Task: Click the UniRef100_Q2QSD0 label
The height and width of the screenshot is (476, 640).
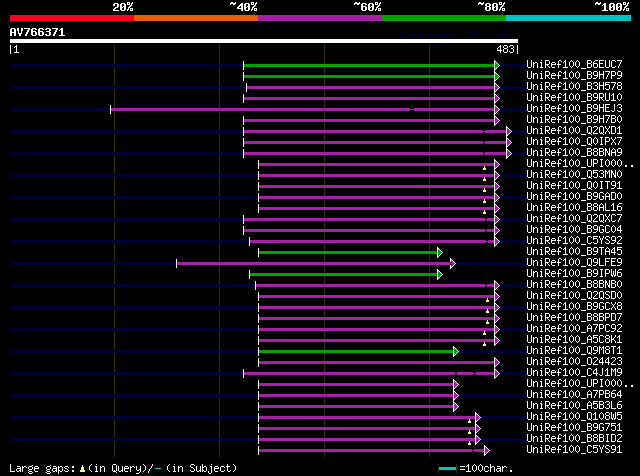Action: pyautogui.click(x=574, y=296)
